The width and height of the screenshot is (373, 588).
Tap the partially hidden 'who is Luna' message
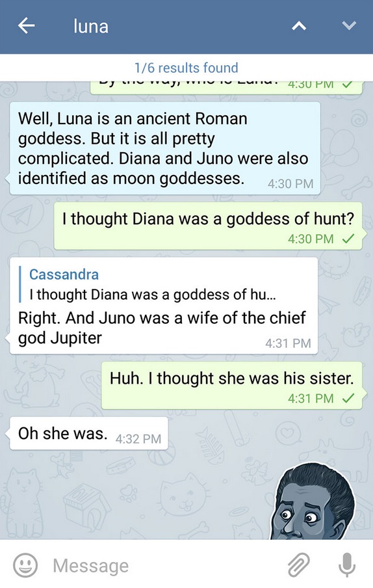point(226,87)
